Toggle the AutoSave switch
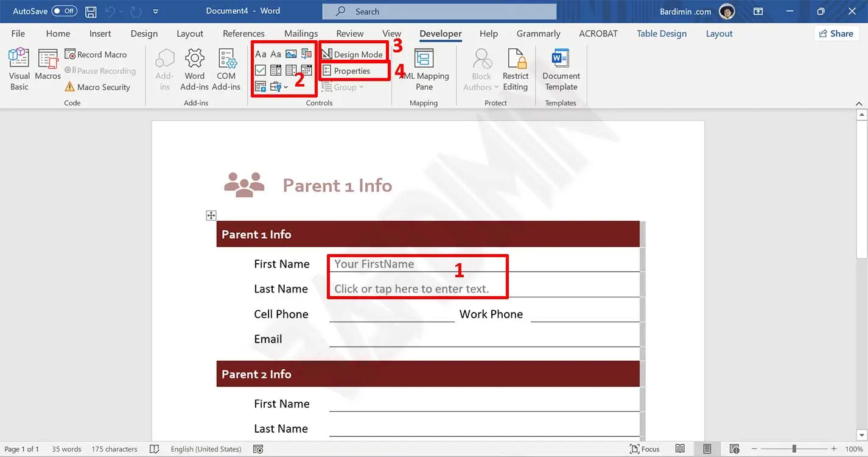The image size is (868, 457). coord(64,11)
